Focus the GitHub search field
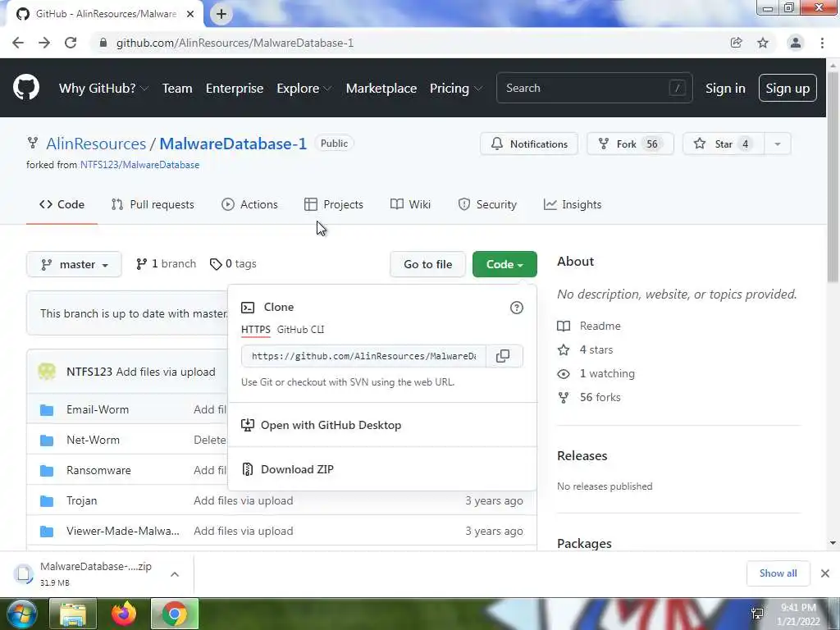The height and width of the screenshot is (630, 840). pos(594,88)
